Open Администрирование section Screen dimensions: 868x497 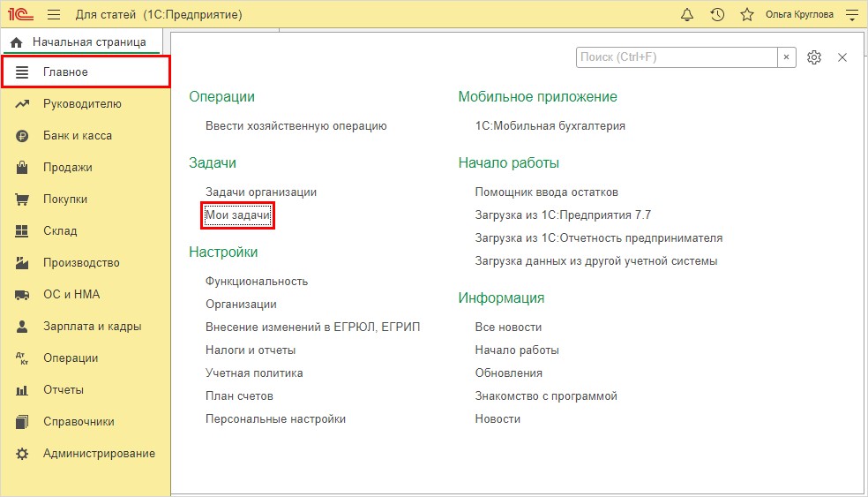coord(99,453)
